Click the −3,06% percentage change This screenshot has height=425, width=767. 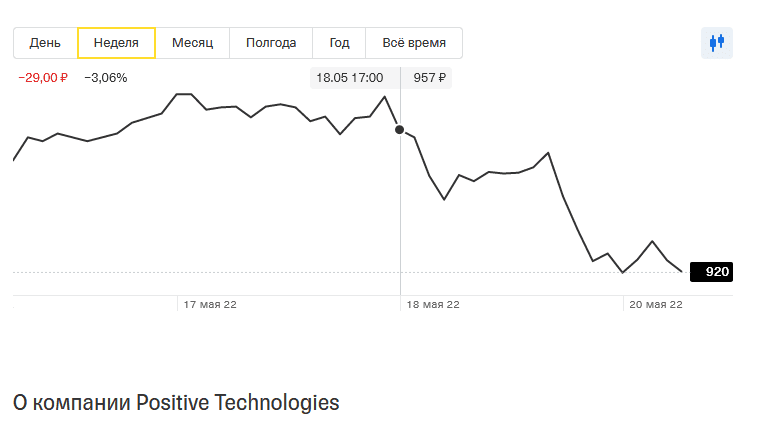tap(106, 78)
